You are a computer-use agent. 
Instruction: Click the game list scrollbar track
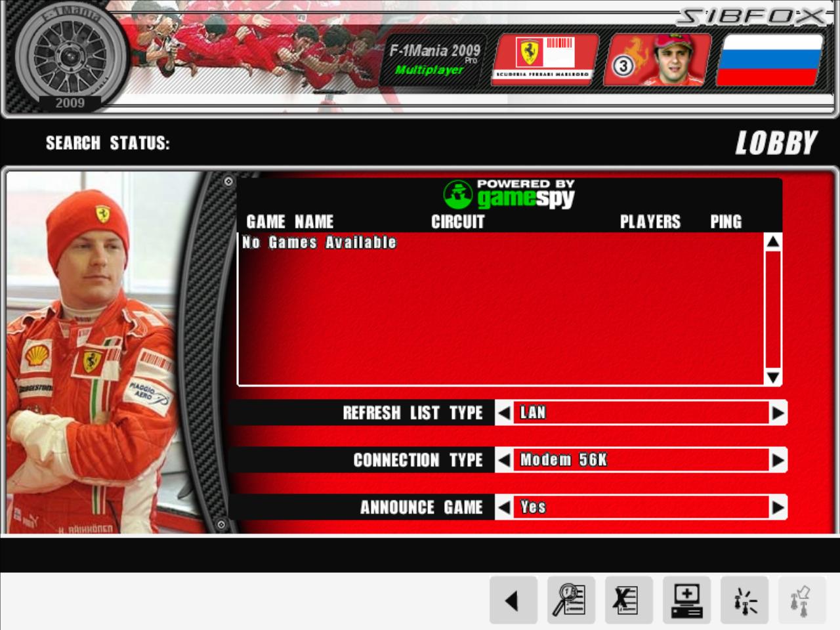773,310
